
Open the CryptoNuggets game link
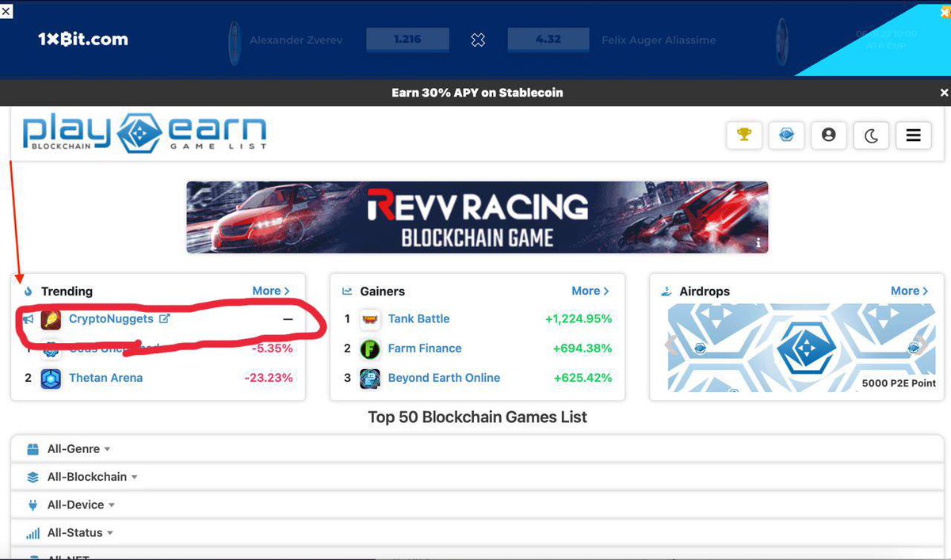point(111,318)
